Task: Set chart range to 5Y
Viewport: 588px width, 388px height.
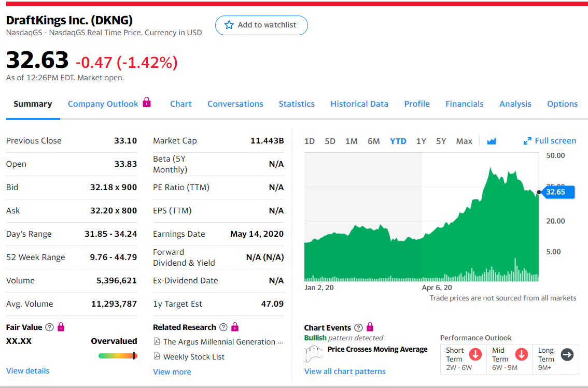Action: tap(441, 141)
